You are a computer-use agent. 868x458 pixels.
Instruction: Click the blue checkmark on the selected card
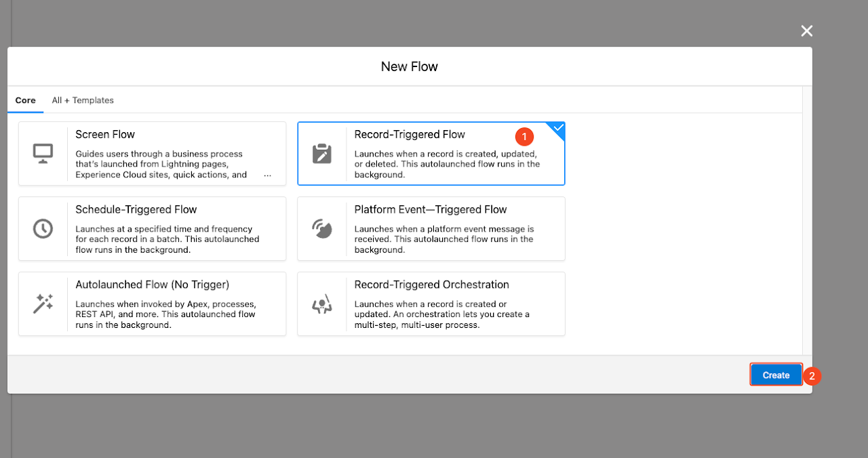pyautogui.click(x=557, y=128)
